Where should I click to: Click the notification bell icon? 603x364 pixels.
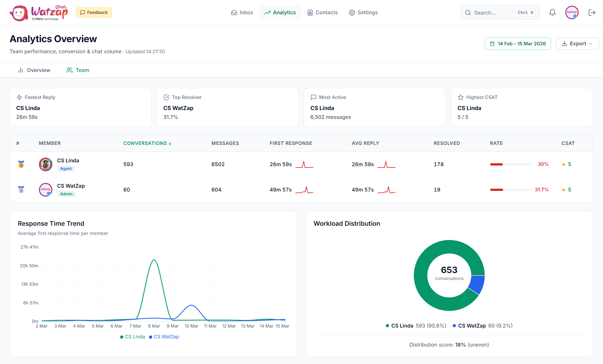(552, 13)
